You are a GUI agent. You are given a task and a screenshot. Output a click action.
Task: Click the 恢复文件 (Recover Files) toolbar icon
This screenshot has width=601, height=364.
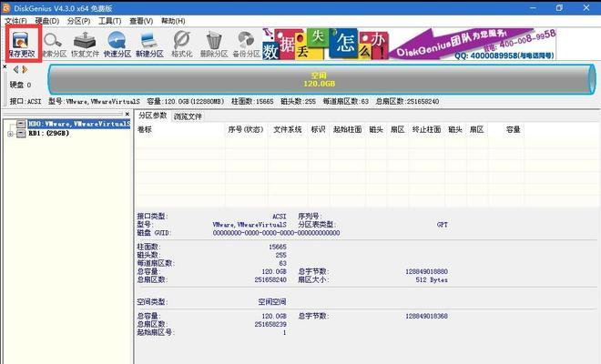click(x=85, y=45)
